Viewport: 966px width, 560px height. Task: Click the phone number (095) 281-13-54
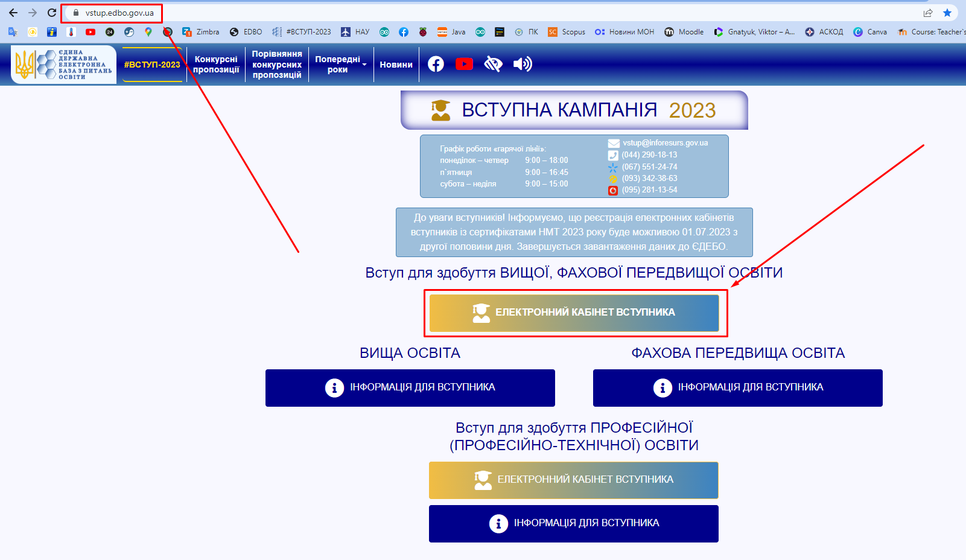[649, 190]
